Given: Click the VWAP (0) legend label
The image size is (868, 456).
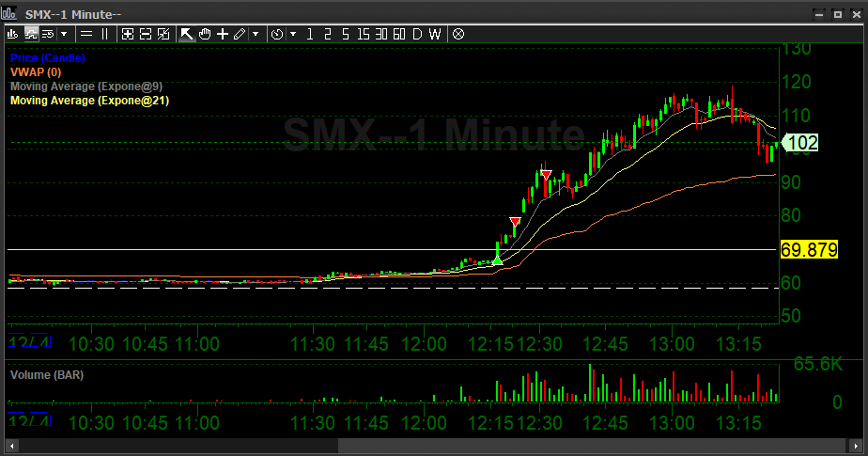Looking at the screenshot, I should (36, 72).
